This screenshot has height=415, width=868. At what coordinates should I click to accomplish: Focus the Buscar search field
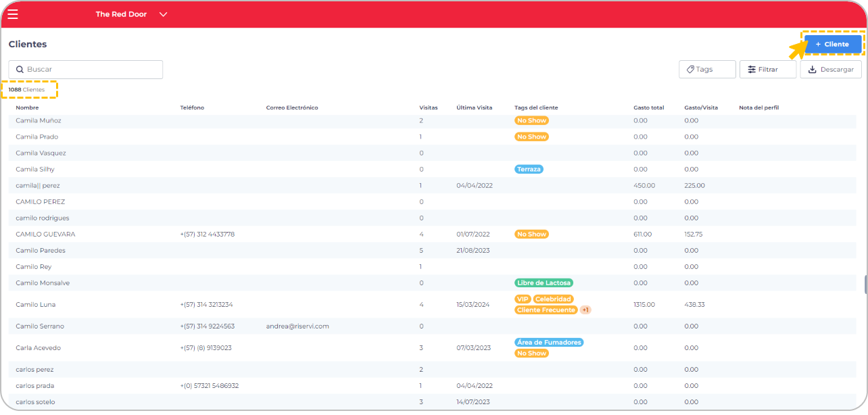click(x=86, y=69)
